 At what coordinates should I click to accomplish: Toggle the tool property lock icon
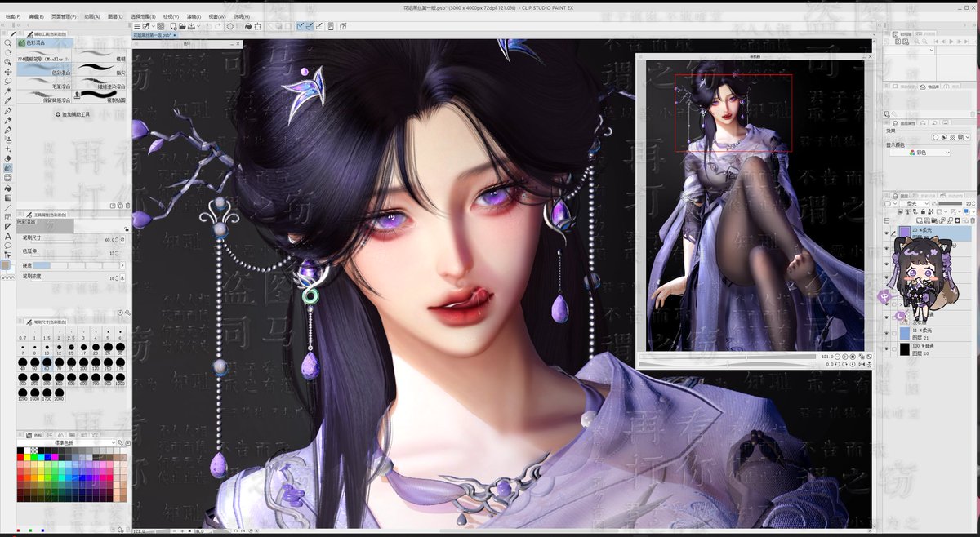point(127,229)
